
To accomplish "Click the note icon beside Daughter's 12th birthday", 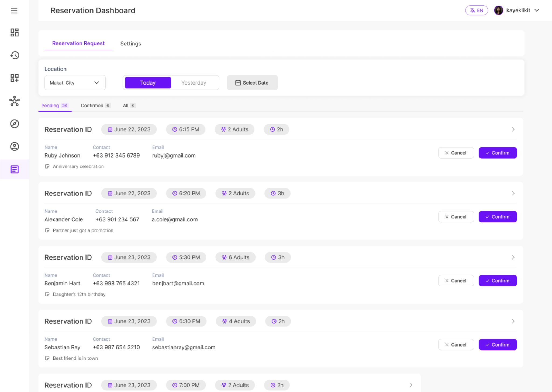I will (47, 294).
